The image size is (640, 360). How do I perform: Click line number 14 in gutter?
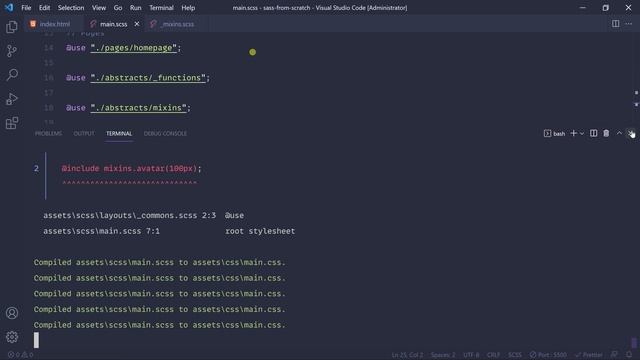click(49, 48)
